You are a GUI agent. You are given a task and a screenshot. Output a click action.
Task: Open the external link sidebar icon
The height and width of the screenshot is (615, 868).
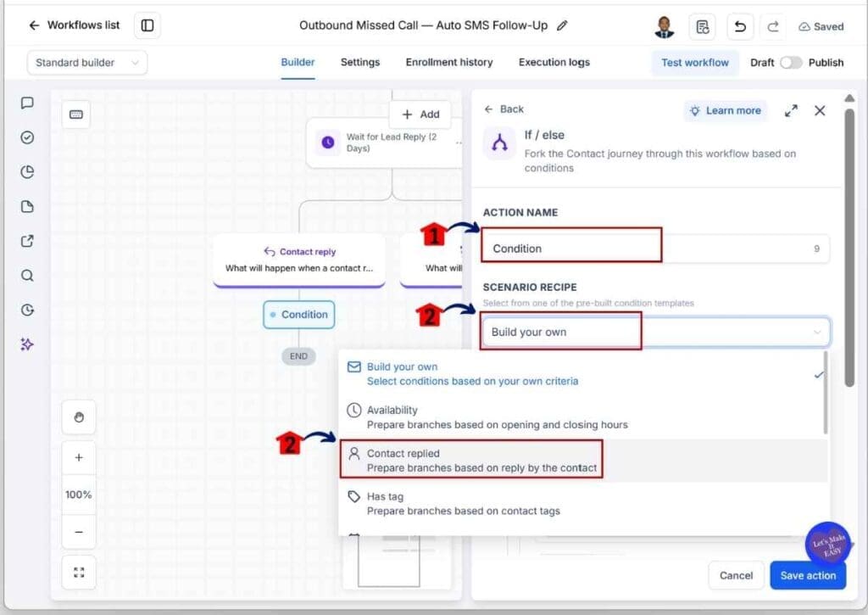(x=27, y=241)
